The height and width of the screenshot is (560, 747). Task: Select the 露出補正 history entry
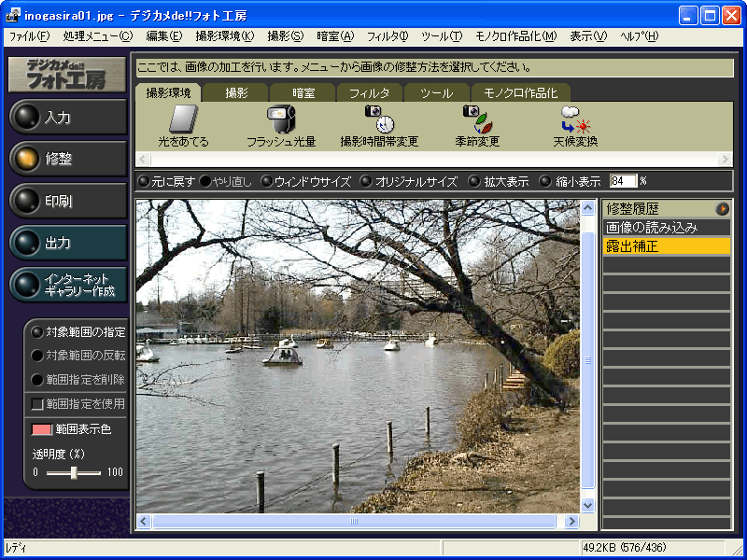coord(666,246)
